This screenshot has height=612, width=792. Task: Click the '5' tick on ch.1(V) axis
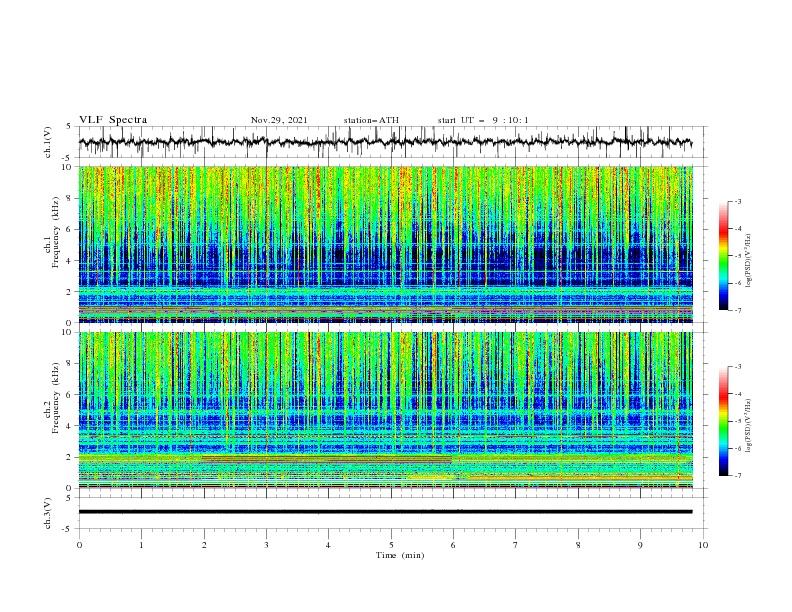click(x=69, y=126)
